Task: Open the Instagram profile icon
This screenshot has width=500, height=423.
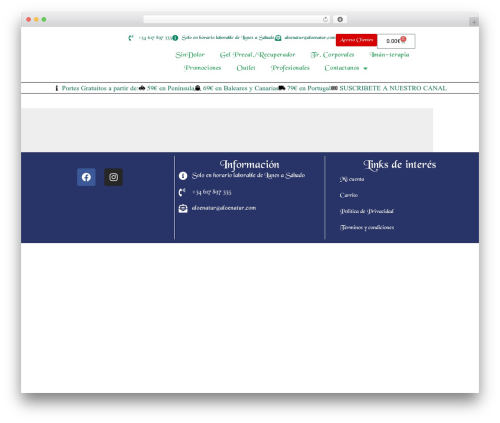Action: tap(113, 177)
